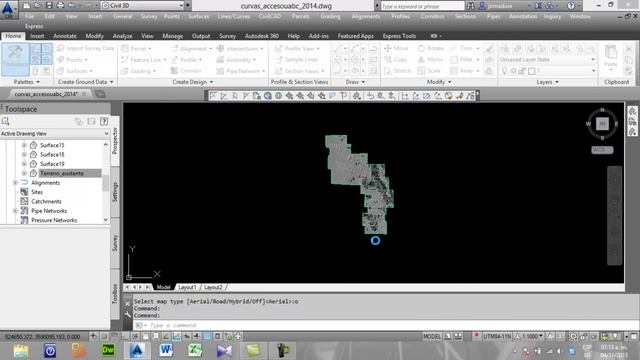This screenshot has width=640, height=360.
Task: Select the Copy tool icon
Action: pos(388,60)
